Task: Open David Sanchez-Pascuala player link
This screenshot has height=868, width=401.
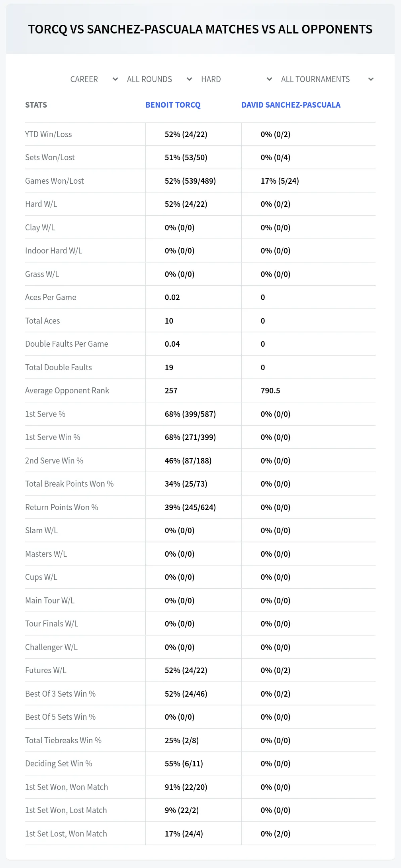Action: (291, 105)
